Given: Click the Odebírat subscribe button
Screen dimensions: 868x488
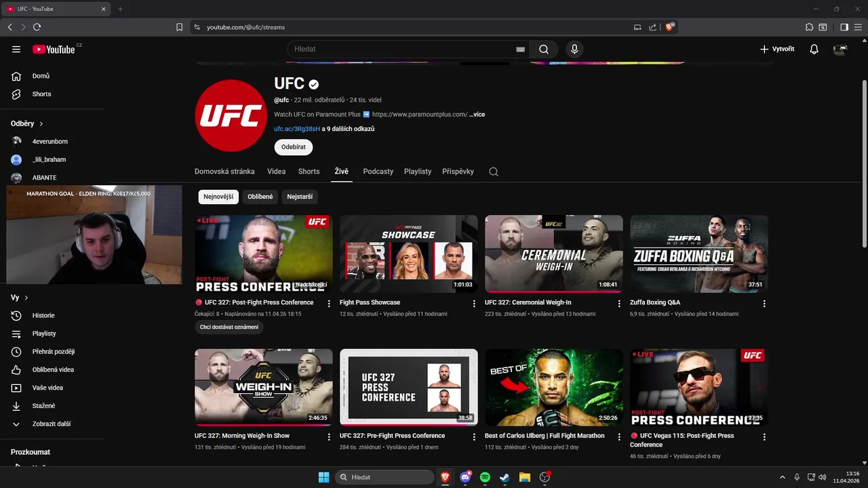Looking at the screenshot, I should point(294,147).
